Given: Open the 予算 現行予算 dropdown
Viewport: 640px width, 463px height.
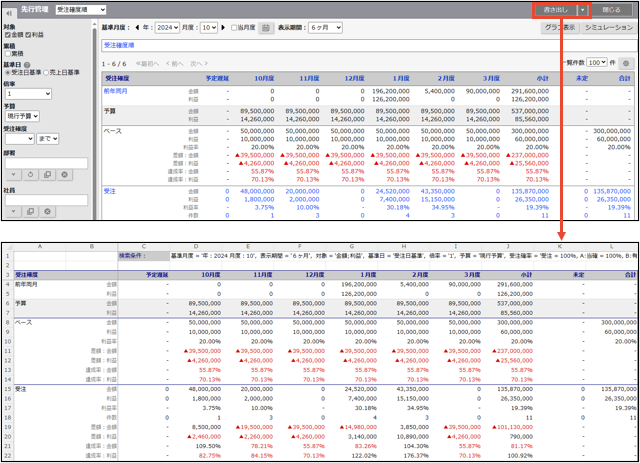Looking at the screenshot, I should pyautogui.click(x=22, y=116).
